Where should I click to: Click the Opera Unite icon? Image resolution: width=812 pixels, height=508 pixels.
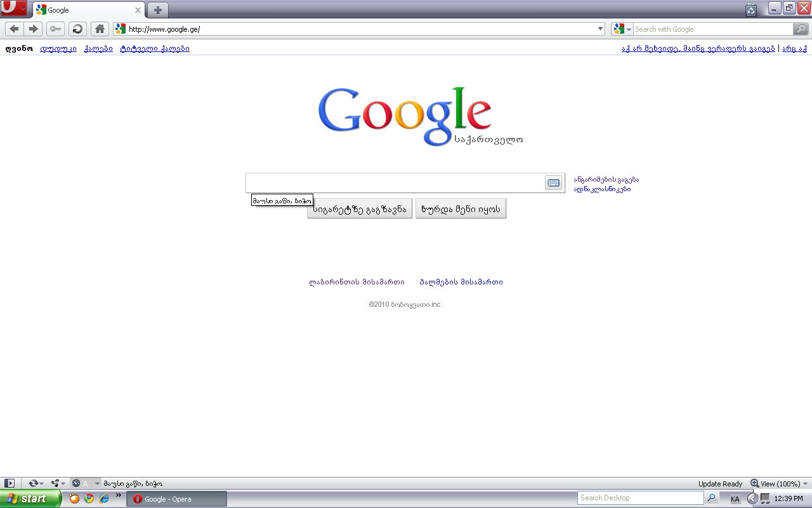55,483
